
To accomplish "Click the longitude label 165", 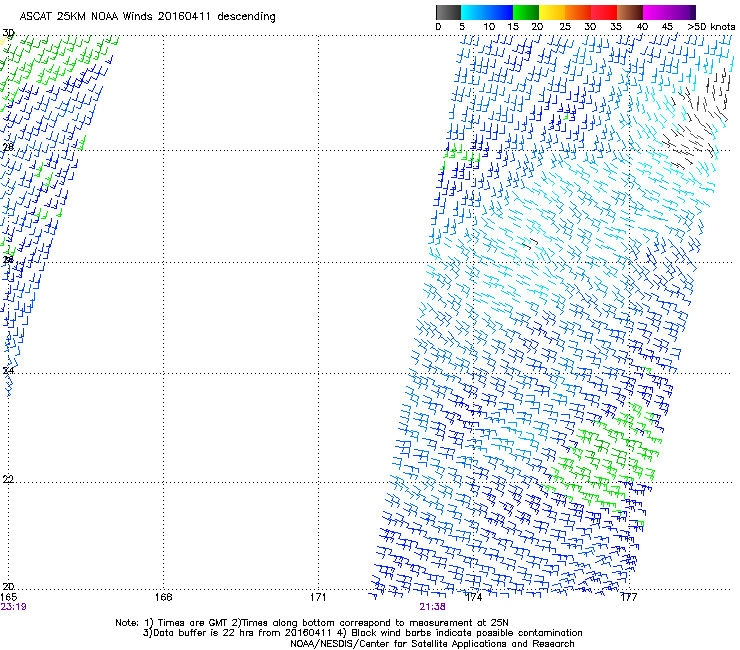I will tap(8, 597).
